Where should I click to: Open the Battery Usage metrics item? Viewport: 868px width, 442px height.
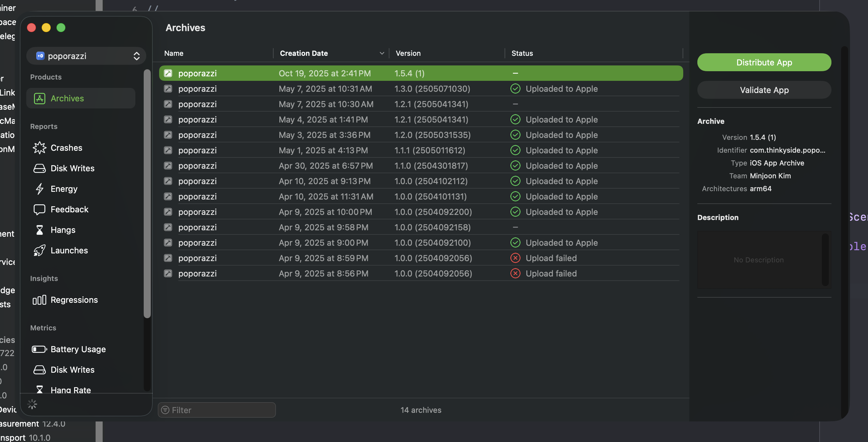pyautogui.click(x=78, y=349)
